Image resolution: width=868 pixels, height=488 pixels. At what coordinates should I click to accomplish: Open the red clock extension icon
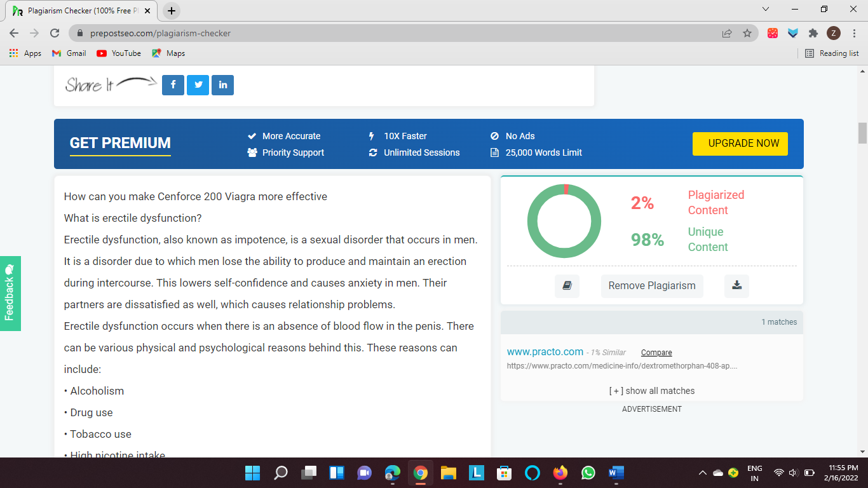coord(773,33)
